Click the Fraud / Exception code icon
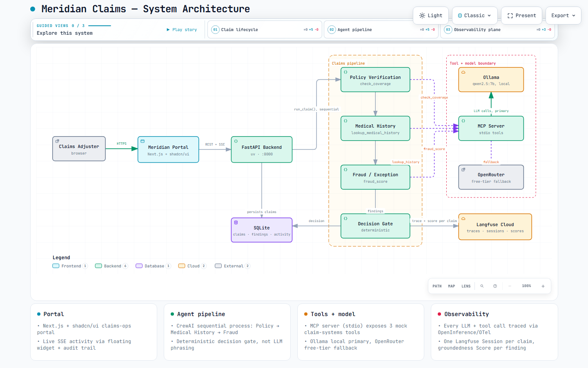This screenshot has height=368, width=588. pyautogui.click(x=345, y=169)
